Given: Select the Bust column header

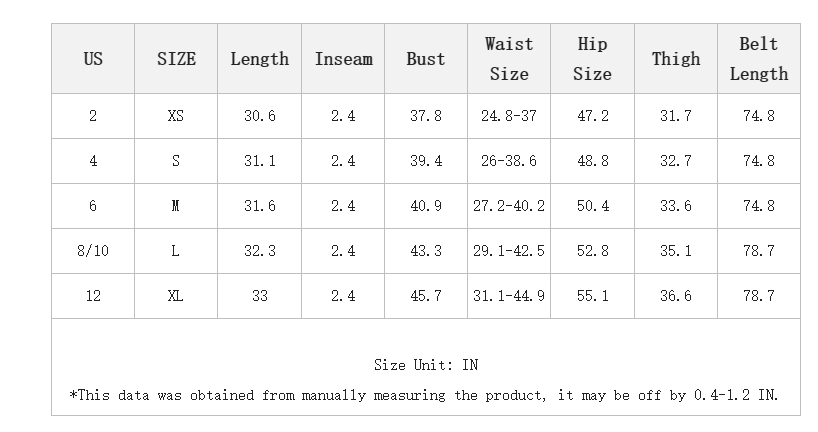Looking at the screenshot, I should (425, 59).
